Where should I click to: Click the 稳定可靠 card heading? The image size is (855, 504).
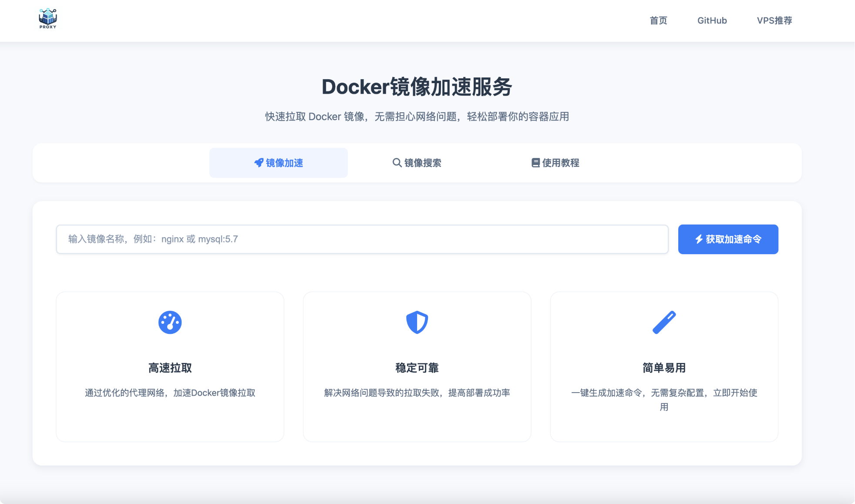[x=417, y=368]
